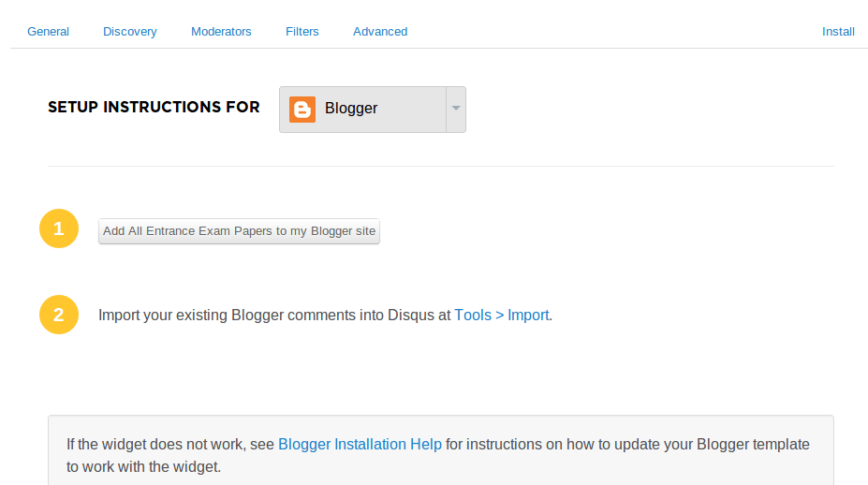868x485 pixels.
Task: Expand the platform dropdown arrow
Action: pos(456,109)
